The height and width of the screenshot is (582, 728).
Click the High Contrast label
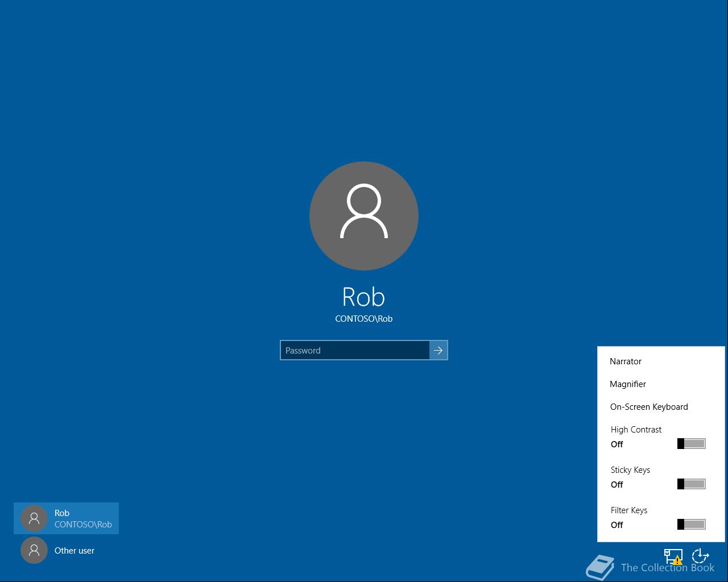click(636, 430)
